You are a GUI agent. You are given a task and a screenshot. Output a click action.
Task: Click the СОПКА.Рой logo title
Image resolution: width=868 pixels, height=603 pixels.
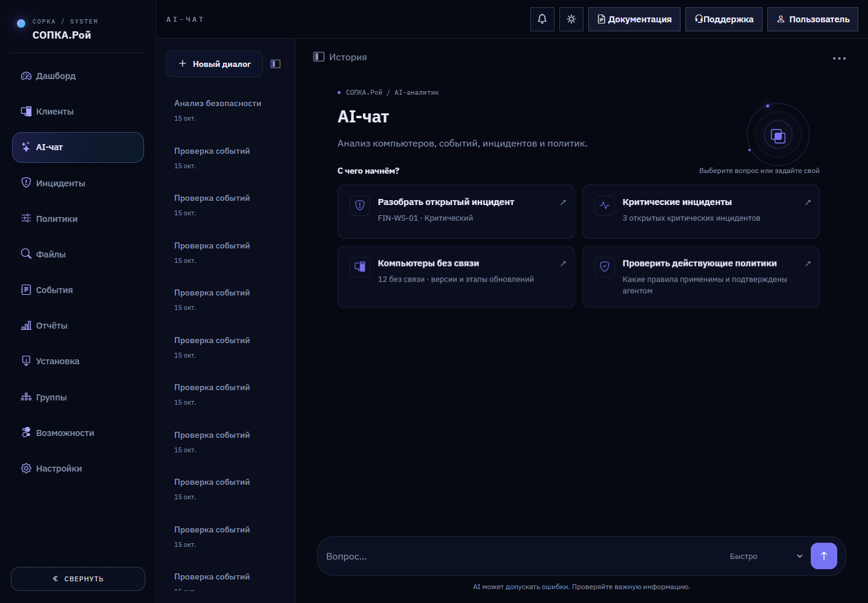click(x=61, y=35)
